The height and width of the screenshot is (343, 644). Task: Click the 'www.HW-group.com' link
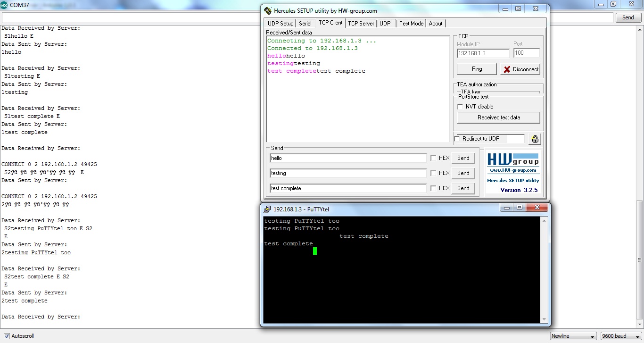(513, 170)
